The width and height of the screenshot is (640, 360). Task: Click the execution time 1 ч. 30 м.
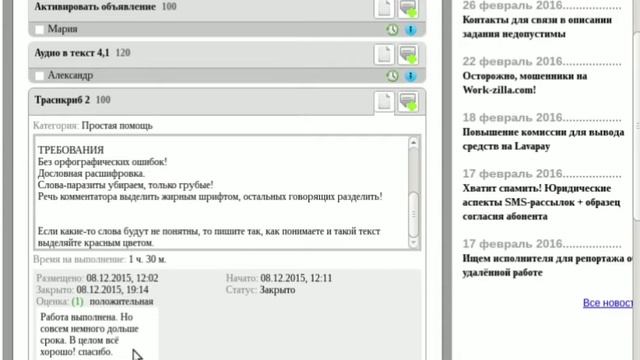pos(147,259)
